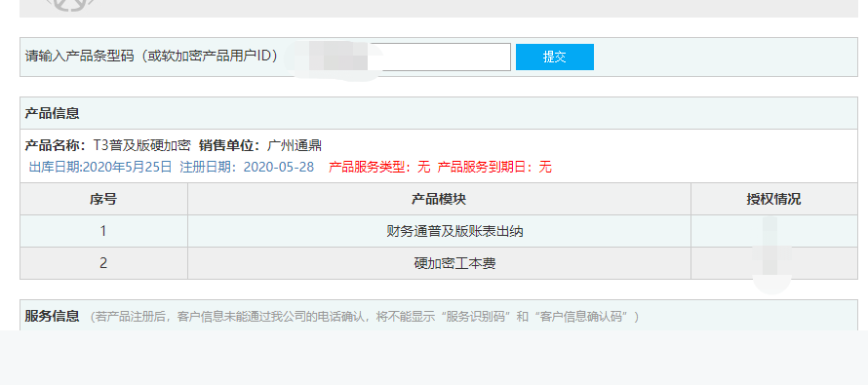Viewport: 868px width, 385px height.
Task: Click the 产品模块 column header
Action: [439, 199]
